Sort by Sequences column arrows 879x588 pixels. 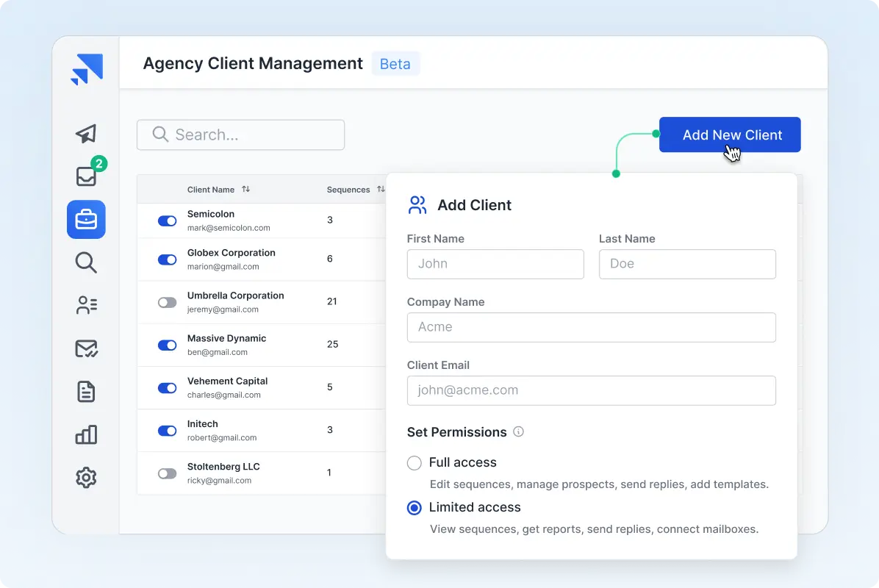381,190
